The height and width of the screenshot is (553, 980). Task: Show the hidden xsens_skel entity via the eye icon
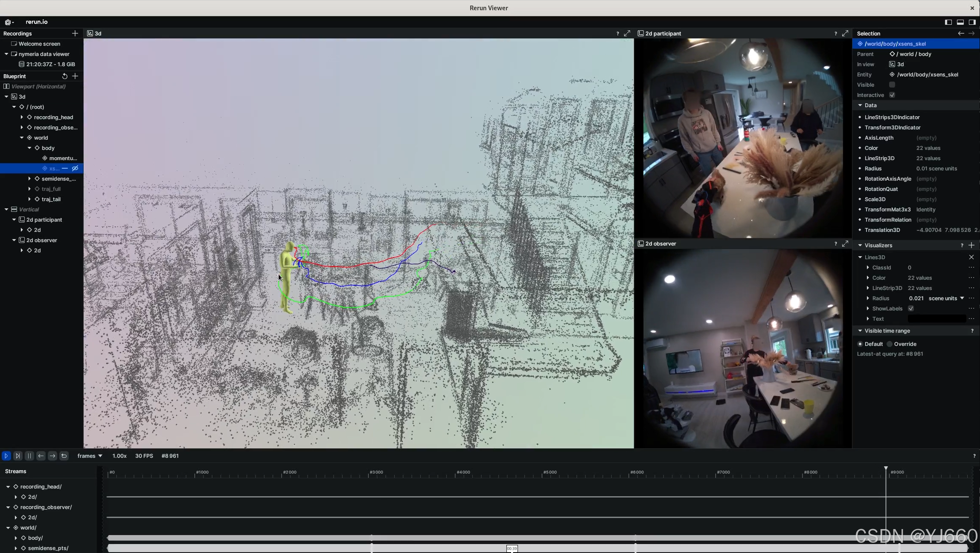pyautogui.click(x=75, y=168)
